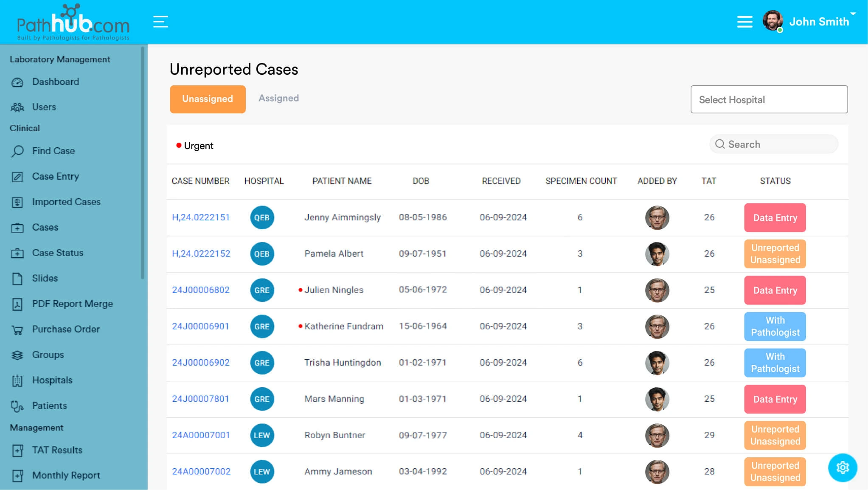Viewport: 868px width, 490px height.
Task: Open Select Hospital dropdown filter
Action: 769,99
